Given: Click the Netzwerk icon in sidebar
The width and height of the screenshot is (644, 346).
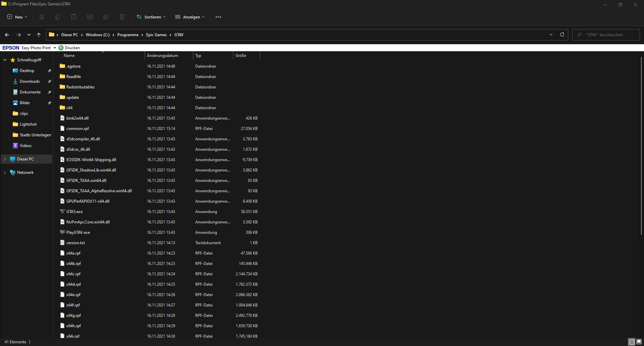Looking at the screenshot, I should 13,172.
